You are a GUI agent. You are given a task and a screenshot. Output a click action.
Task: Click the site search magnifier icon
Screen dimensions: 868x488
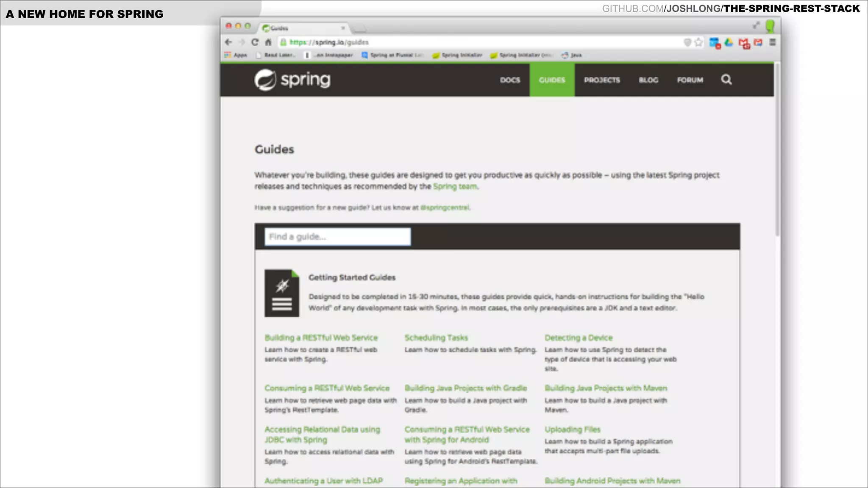click(726, 80)
